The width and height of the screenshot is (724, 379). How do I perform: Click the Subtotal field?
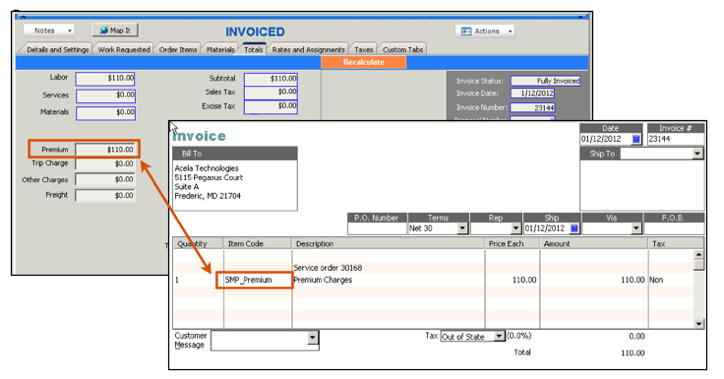click(271, 79)
